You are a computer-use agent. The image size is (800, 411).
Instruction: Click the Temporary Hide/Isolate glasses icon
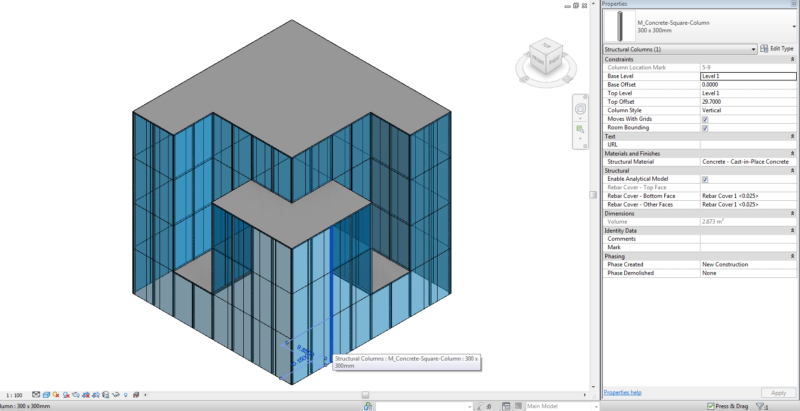115,395
